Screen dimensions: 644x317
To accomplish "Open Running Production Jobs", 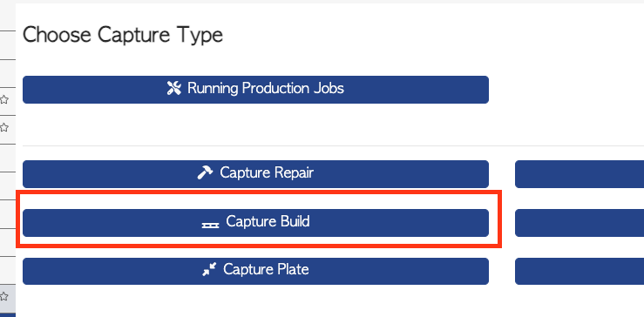I will (x=255, y=90).
